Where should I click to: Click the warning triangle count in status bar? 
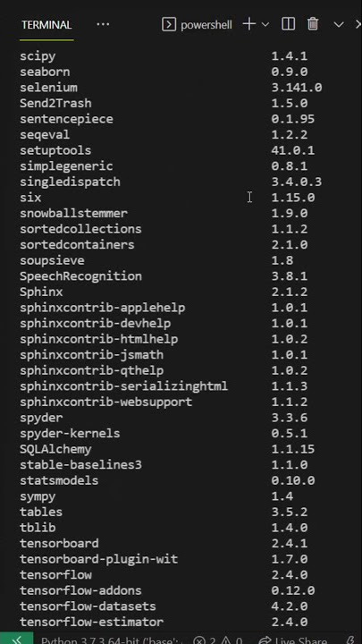pyautogui.click(x=232, y=640)
